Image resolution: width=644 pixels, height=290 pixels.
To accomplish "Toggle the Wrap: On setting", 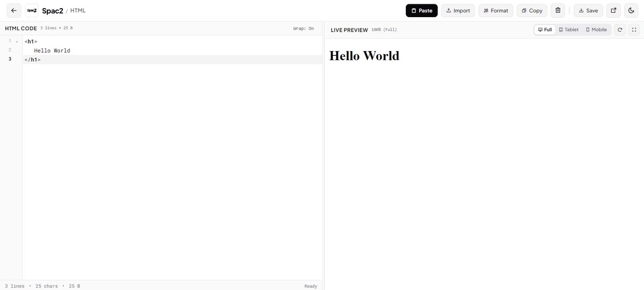I will 303,28.
